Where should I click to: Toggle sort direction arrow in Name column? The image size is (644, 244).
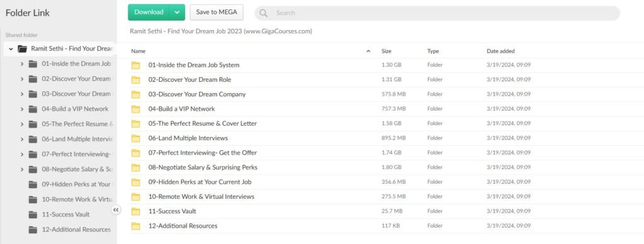[369, 52]
